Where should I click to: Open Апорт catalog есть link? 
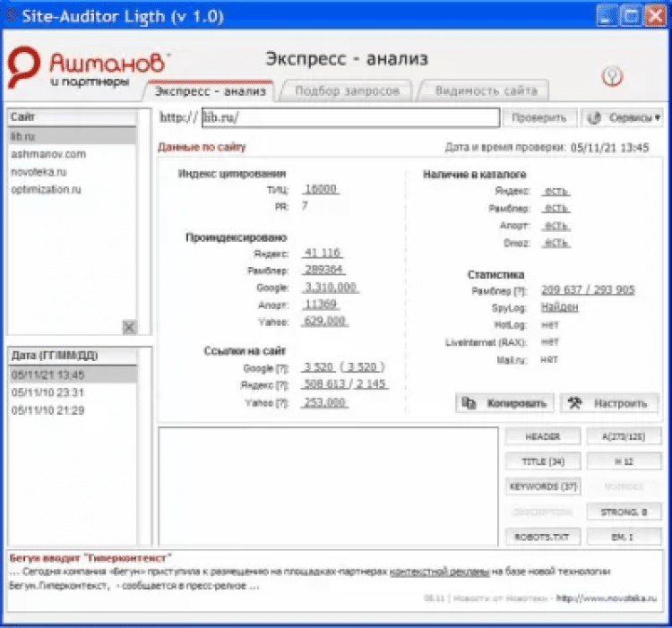tap(556, 226)
